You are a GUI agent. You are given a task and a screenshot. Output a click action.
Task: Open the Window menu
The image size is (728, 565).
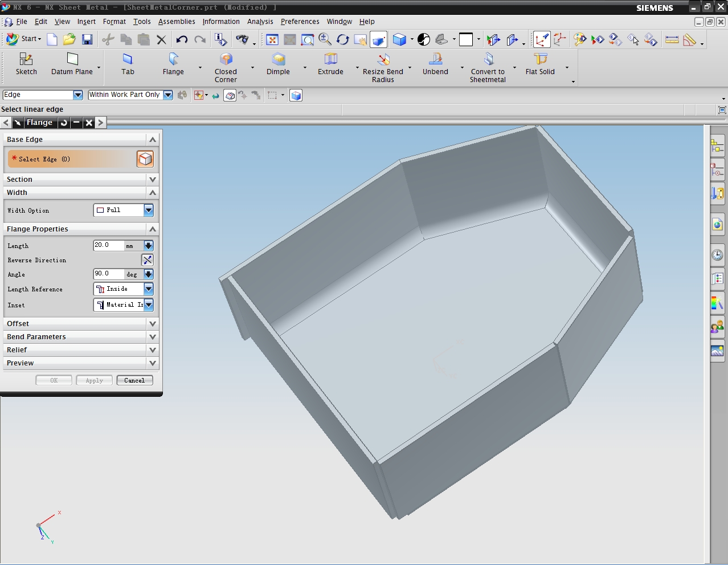(x=340, y=22)
